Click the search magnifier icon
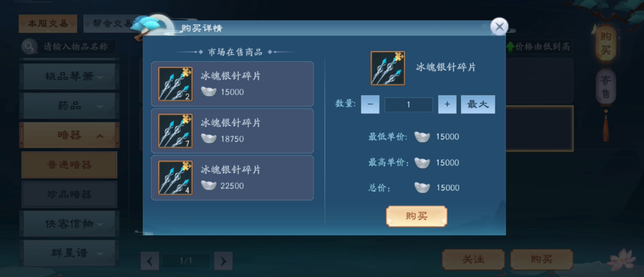 point(29,46)
